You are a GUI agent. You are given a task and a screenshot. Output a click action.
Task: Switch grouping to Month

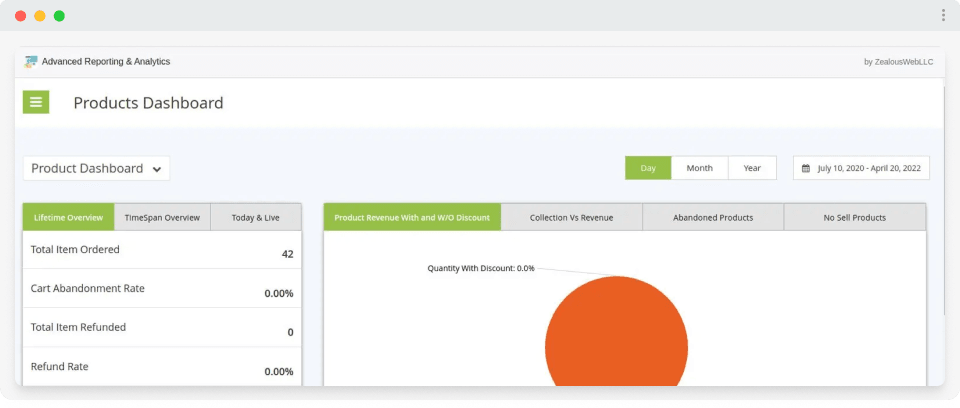point(699,168)
